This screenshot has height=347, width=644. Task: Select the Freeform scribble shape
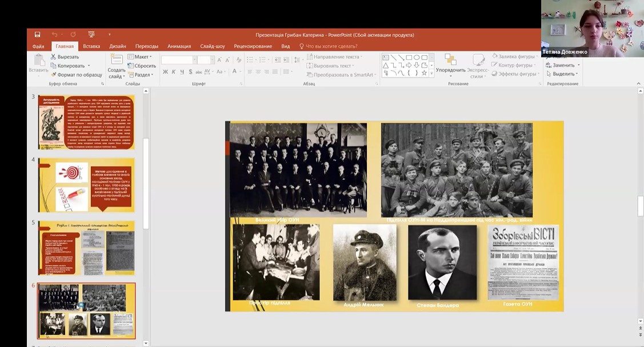point(386,73)
